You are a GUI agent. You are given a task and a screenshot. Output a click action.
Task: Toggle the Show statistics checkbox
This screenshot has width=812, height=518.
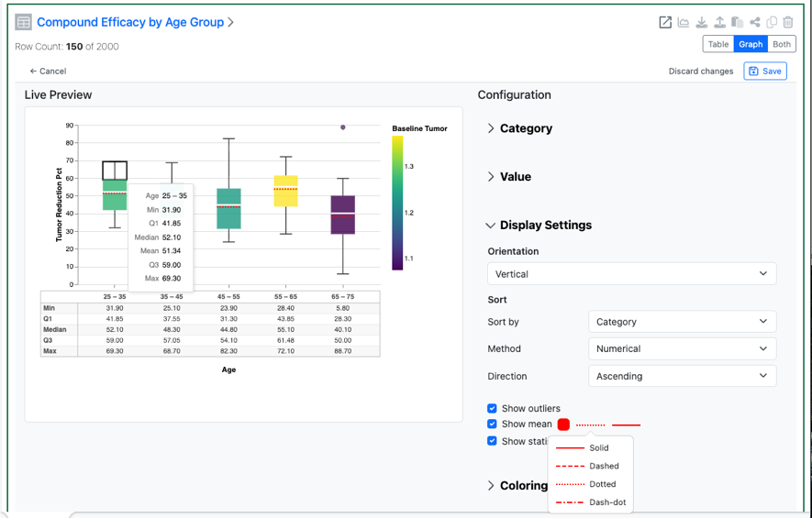coord(492,441)
